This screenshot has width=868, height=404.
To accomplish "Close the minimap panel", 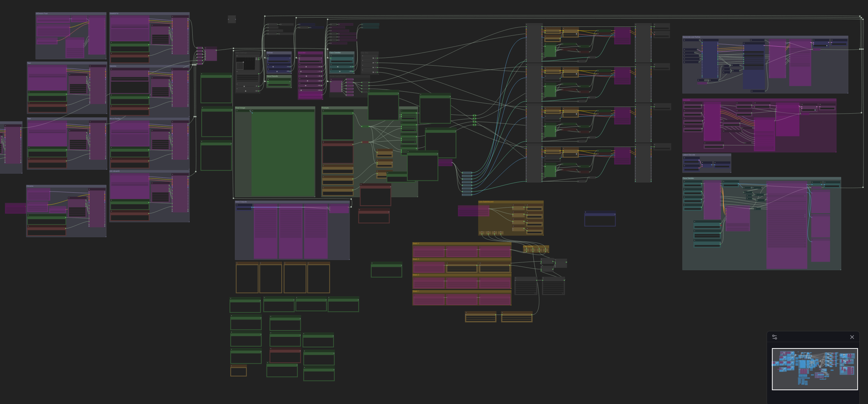I will 852,337.
